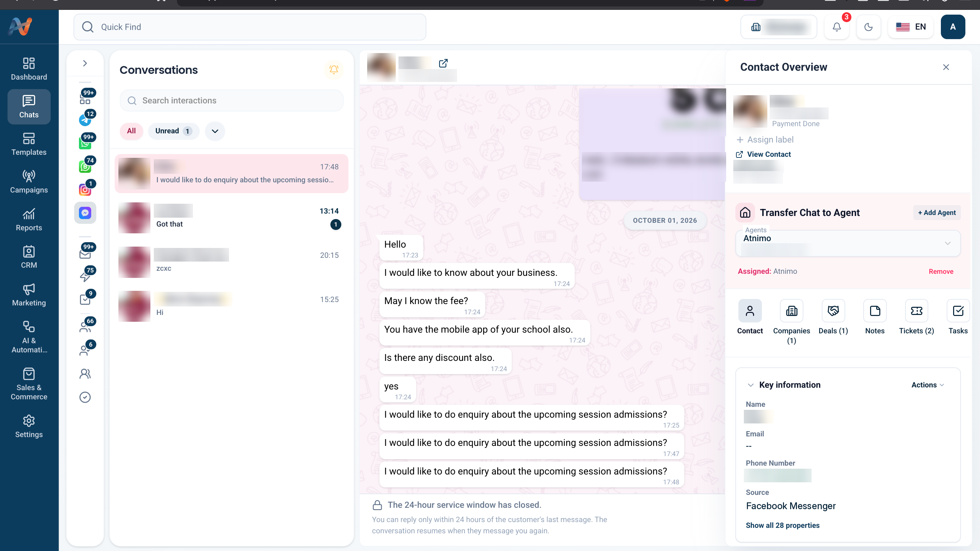Open the conversation filter dropdown chevron
Image resolution: width=980 pixels, height=551 pixels.
point(215,131)
